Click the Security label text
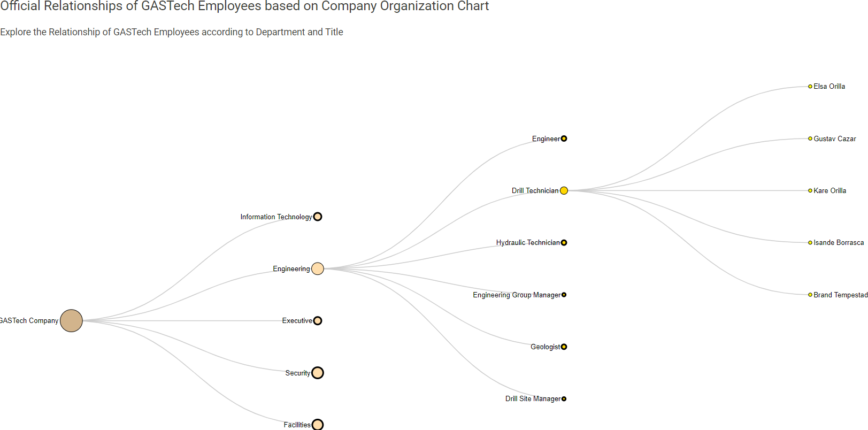Screen dimensions: 868x430 coord(298,373)
